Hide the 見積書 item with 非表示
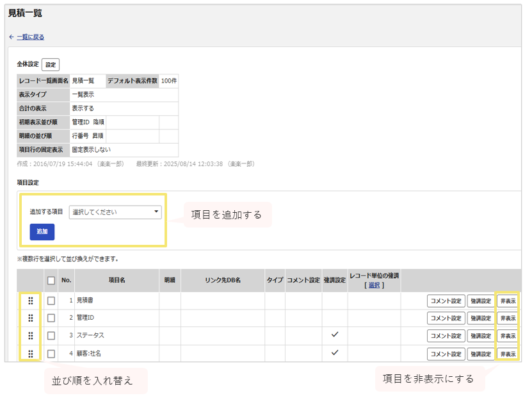Viewport: 532px width, 398px height. pos(508,301)
